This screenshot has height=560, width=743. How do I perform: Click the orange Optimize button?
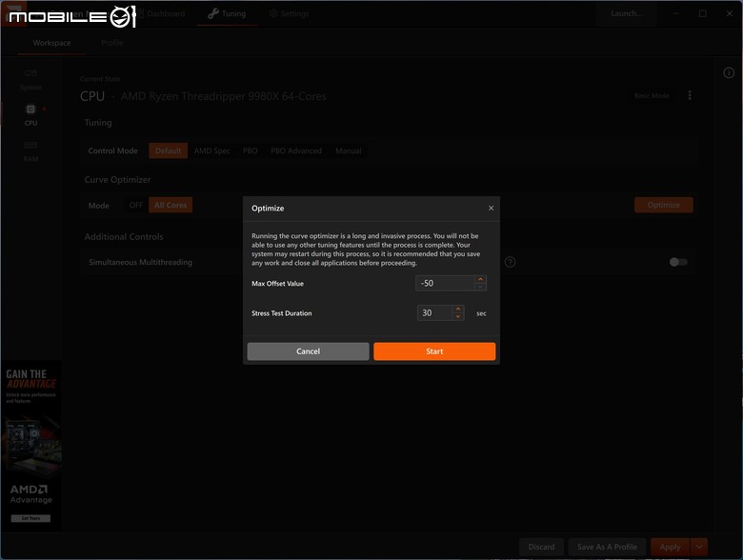pos(663,205)
